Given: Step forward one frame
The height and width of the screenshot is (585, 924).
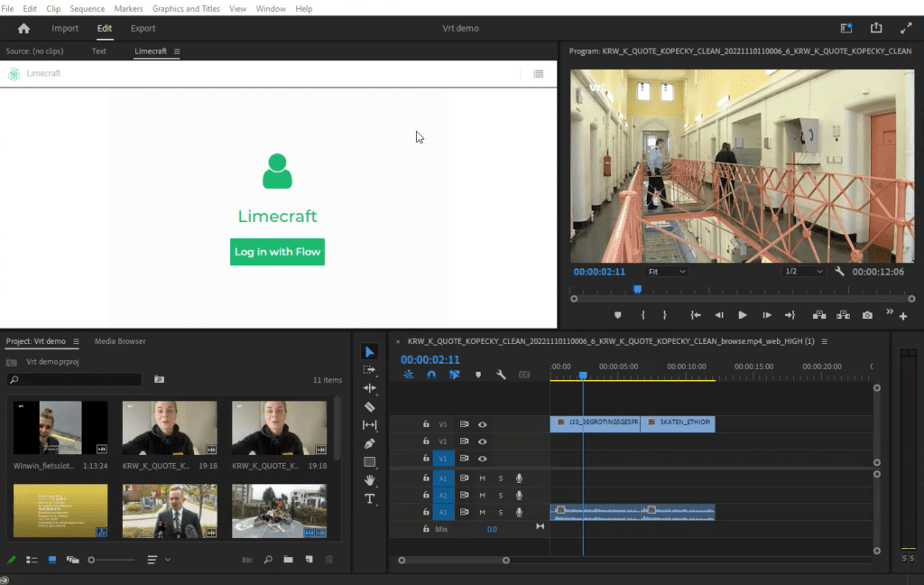Looking at the screenshot, I should 767,315.
